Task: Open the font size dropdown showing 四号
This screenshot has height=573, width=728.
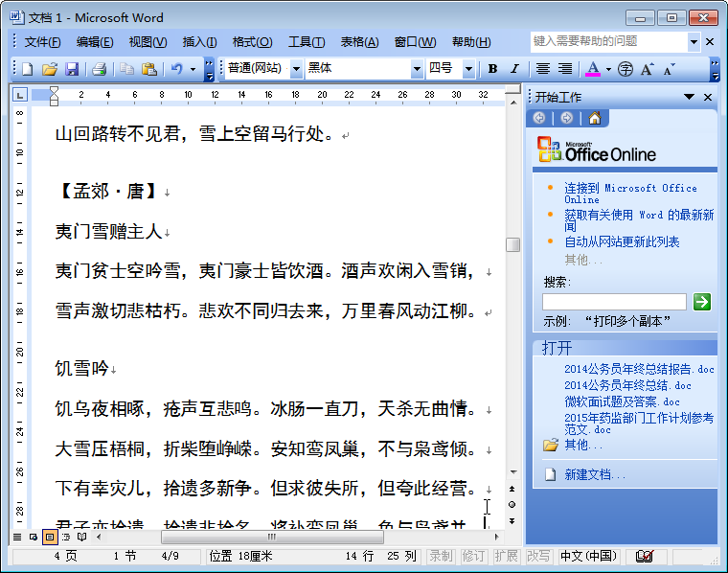Action: pos(469,69)
